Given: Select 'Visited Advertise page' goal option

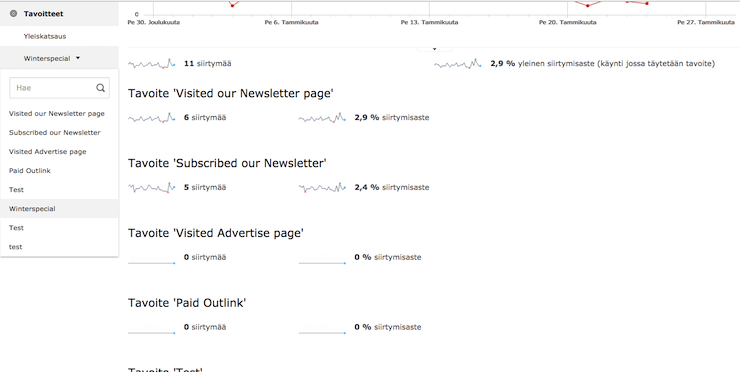Looking at the screenshot, I should pyautogui.click(x=48, y=152).
